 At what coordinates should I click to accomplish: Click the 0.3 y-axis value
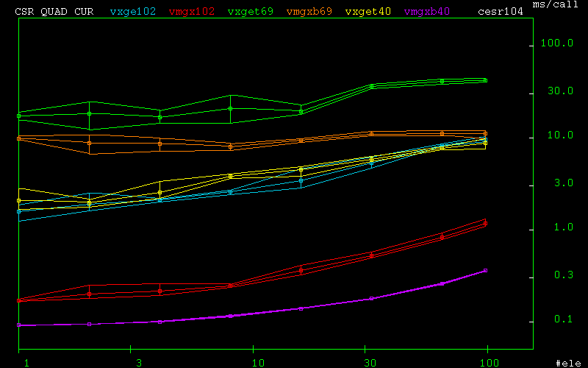[564, 275]
